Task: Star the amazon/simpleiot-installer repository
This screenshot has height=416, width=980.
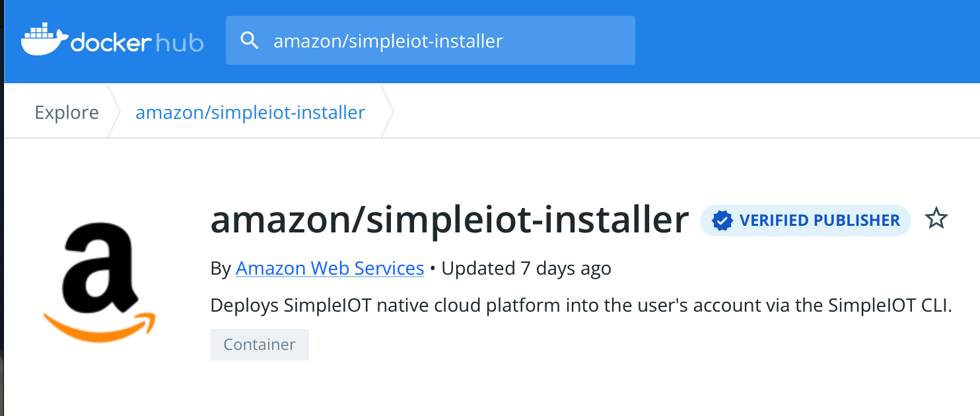Action: 936,219
